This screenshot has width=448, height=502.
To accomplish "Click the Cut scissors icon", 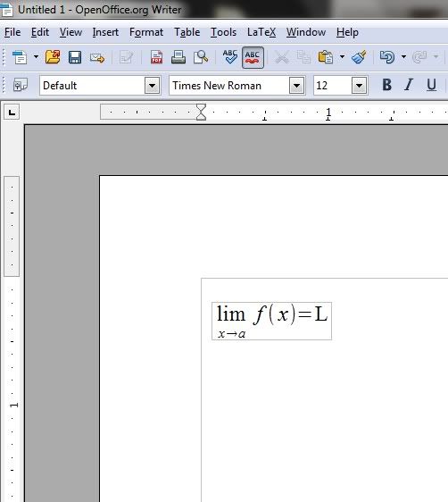I will pos(282,58).
